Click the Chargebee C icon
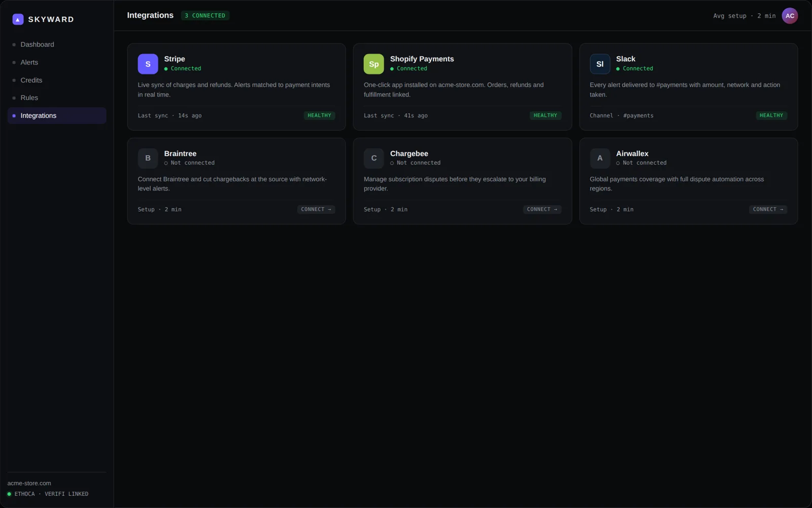This screenshot has height=508, width=812. pyautogui.click(x=374, y=158)
